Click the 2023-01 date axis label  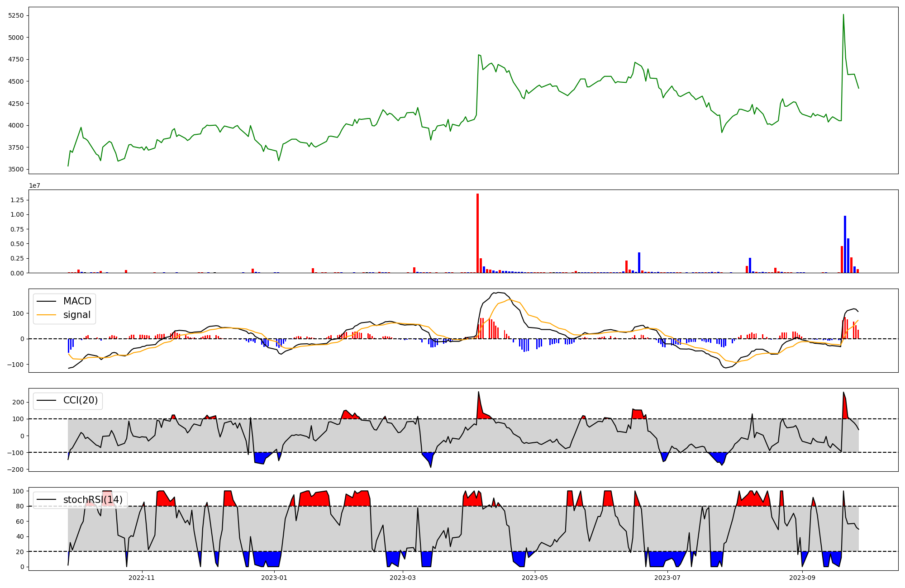(274, 578)
